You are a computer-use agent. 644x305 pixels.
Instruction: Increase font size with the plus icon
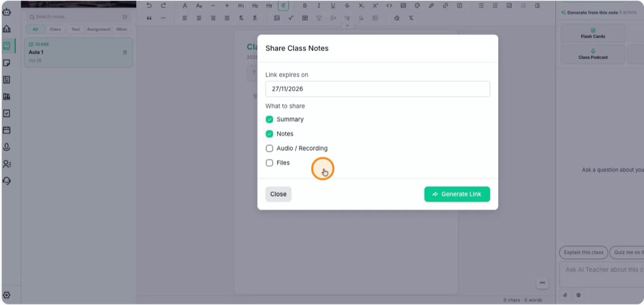pyautogui.click(x=226, y=5)
